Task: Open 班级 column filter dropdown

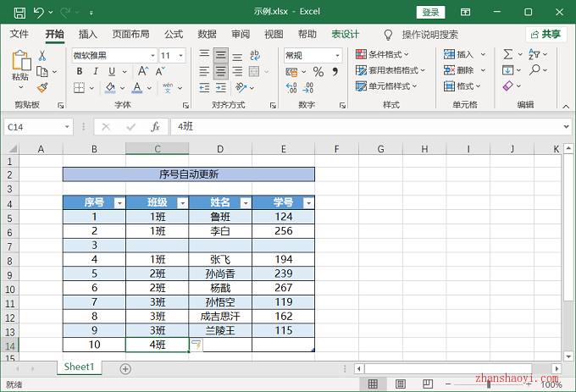Action: click(183, 203)
